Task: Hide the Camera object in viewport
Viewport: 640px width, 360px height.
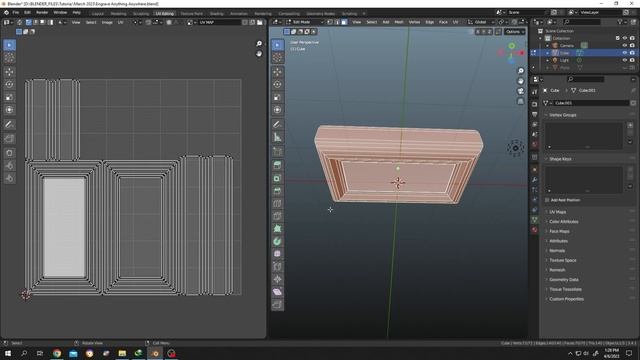Action: point(624,45)
